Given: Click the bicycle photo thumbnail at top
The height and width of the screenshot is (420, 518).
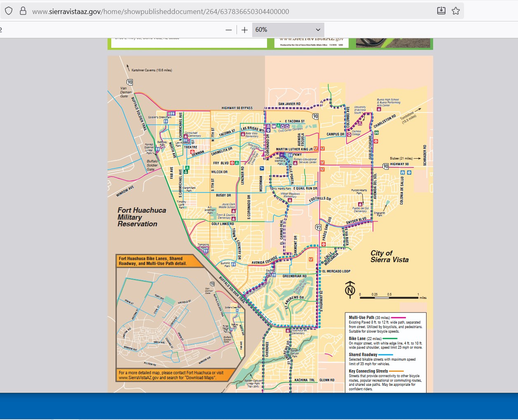Looking at the screenshot, I should point(393,43).
